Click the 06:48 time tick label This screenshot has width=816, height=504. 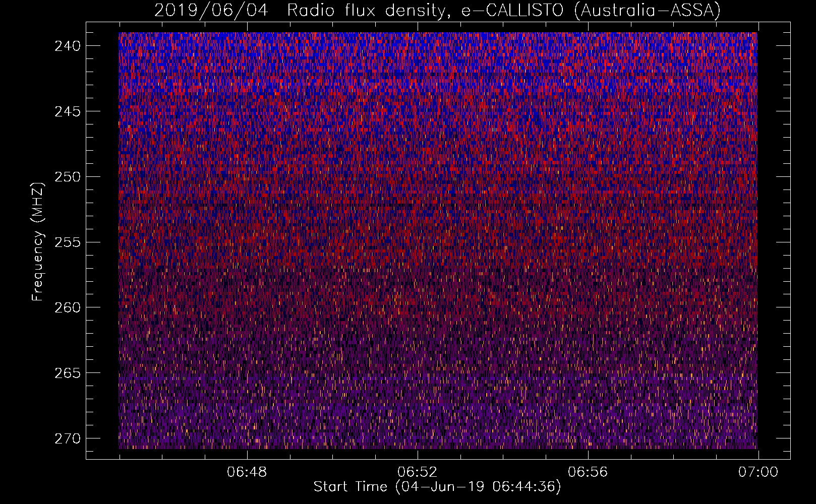coord(247,472)
